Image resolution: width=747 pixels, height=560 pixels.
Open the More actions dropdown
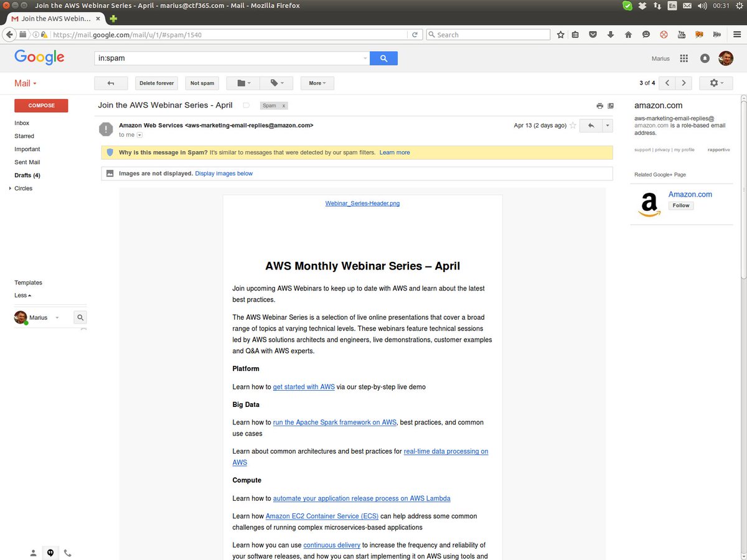(317, 83)
